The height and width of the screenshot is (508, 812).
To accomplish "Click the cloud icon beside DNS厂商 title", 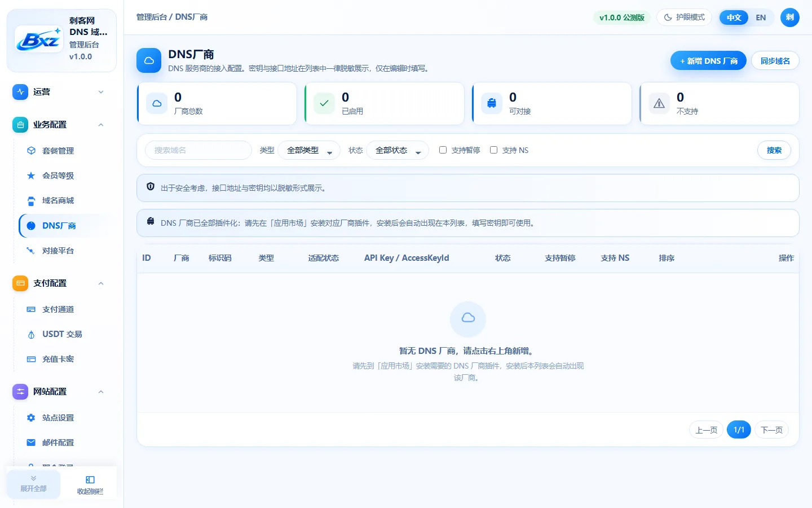I will [x=149, y=60].
